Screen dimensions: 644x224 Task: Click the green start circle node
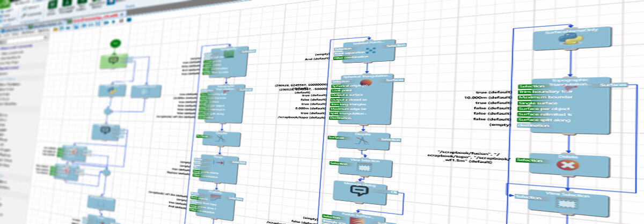point(116,43)
